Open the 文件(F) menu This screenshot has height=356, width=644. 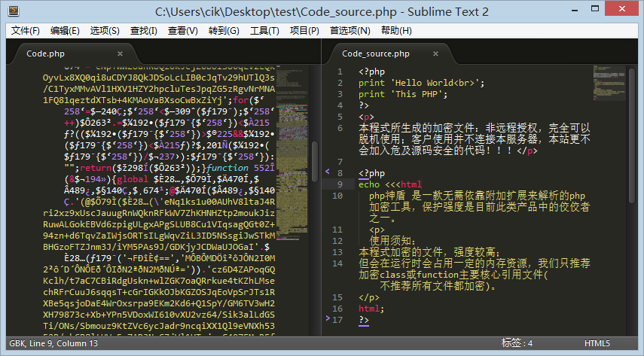[26, 31]
